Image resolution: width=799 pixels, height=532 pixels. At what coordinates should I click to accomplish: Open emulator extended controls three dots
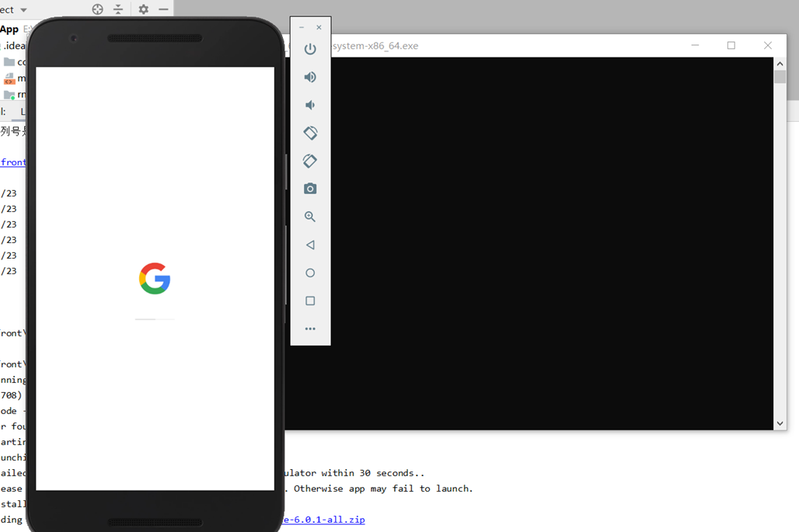[x=310, y=329]
